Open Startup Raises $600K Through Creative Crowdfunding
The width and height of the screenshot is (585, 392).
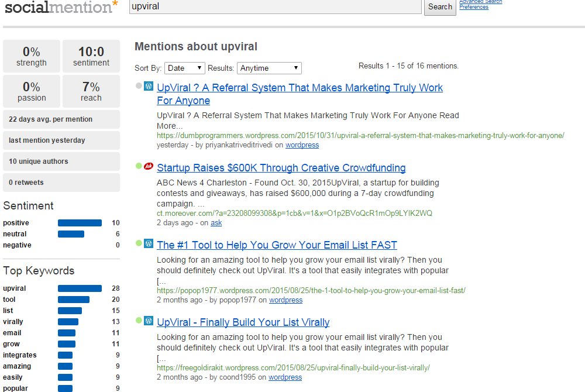[281, 168]
